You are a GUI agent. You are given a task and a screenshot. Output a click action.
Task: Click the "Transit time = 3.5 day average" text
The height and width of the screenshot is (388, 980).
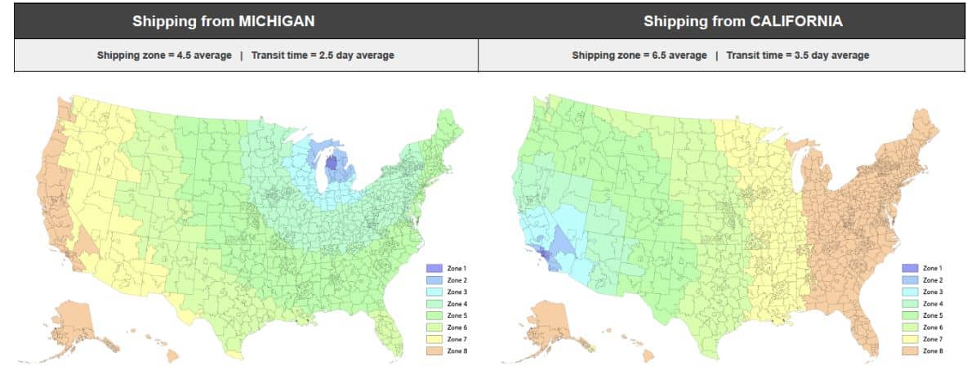(x=800, y=56)
